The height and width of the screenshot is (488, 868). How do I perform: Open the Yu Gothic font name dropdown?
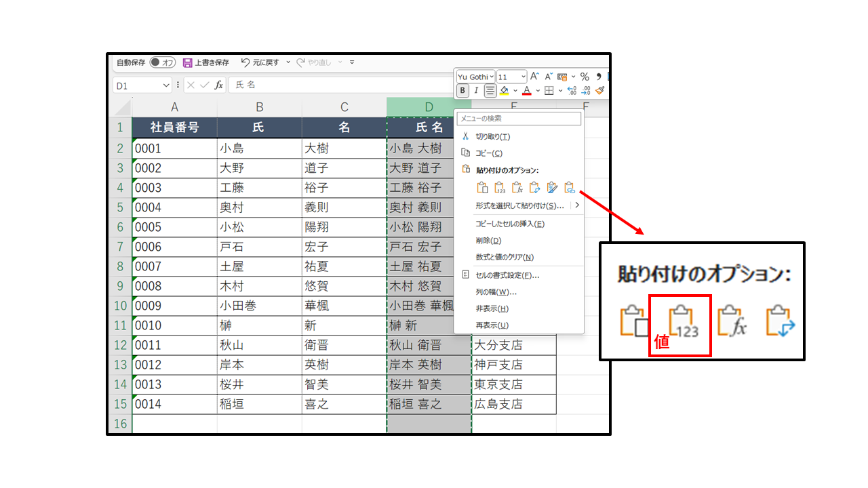(475, 77)
